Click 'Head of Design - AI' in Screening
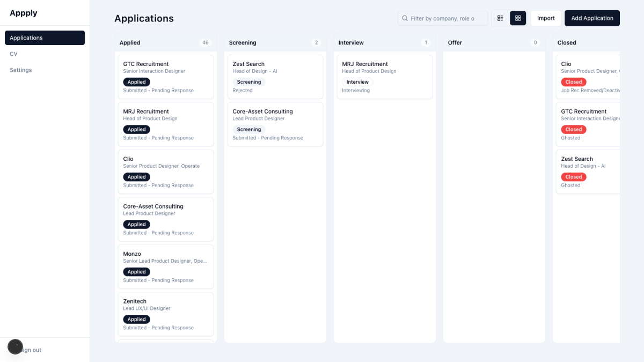The image size is (644, 362). (x=255, y=71)
